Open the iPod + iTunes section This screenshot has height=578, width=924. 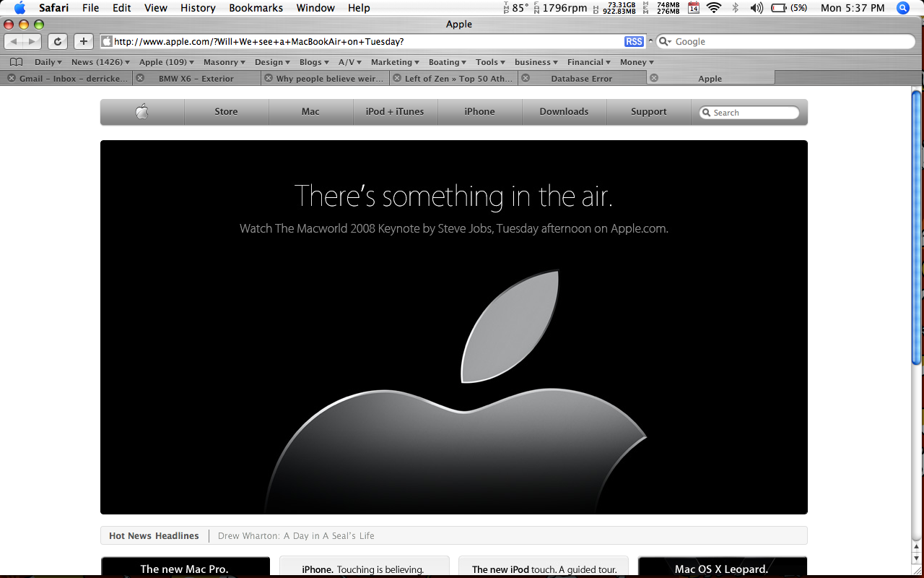395,111
